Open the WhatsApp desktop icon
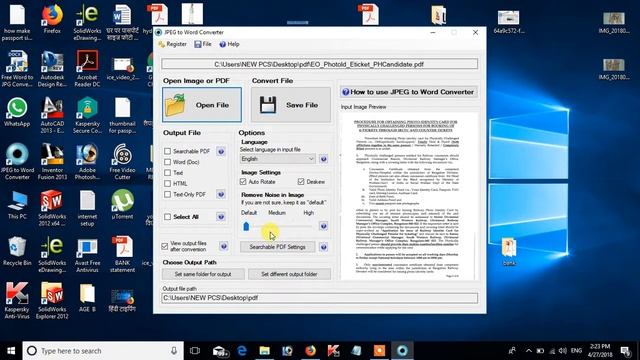Image resolution: width=640 pixels, height=360 pixels. click(x=17, y=112)
